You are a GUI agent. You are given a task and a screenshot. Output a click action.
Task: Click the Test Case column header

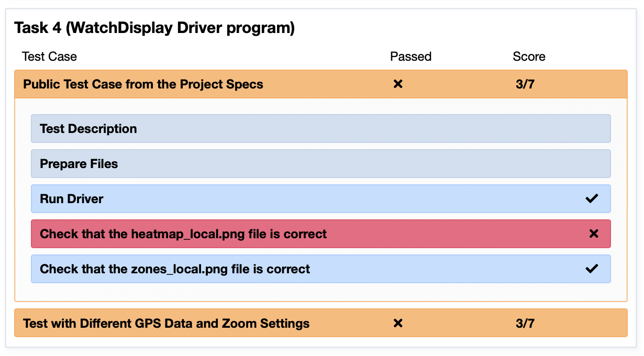click(x=49, y=57)
